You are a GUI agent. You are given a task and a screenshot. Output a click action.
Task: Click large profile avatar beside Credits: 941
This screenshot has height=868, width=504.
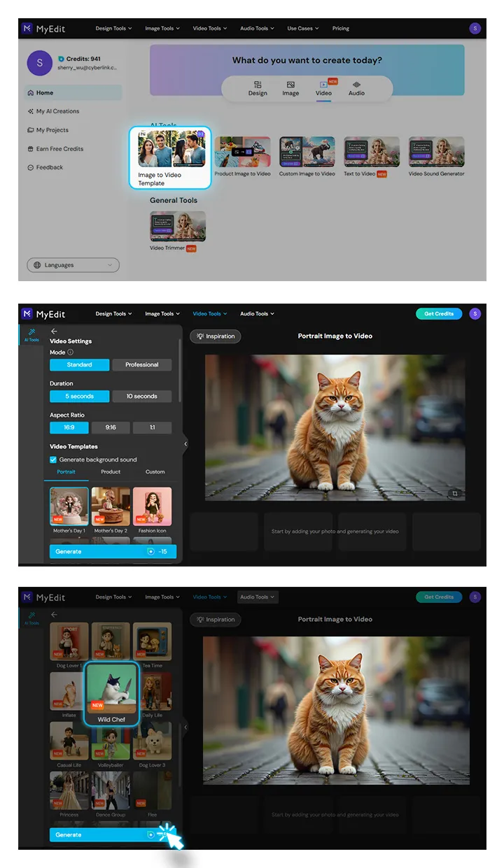click(x=39, y=63)
